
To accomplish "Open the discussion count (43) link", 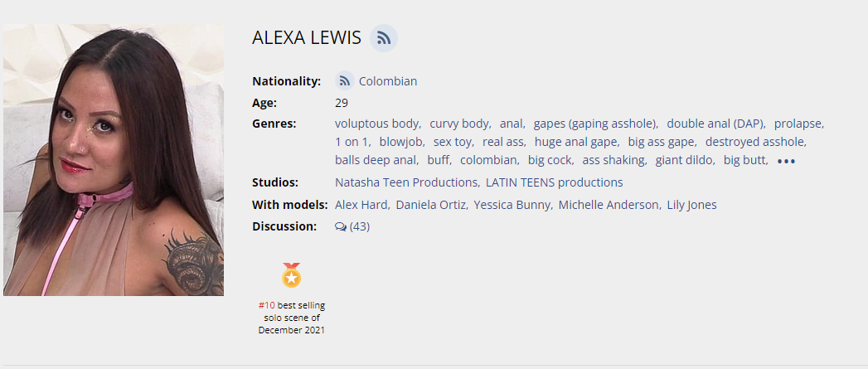I will point(360,226).
